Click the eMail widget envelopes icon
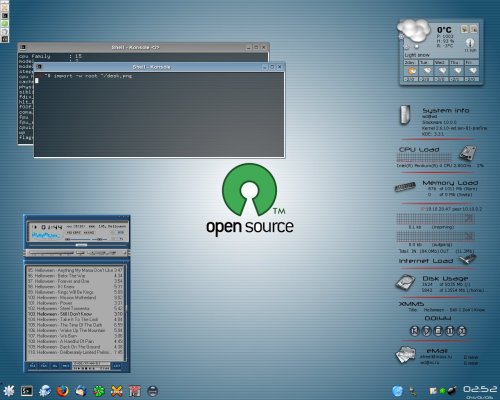The width and height of the screenshot is (500, 400). (x=405, y=355)
